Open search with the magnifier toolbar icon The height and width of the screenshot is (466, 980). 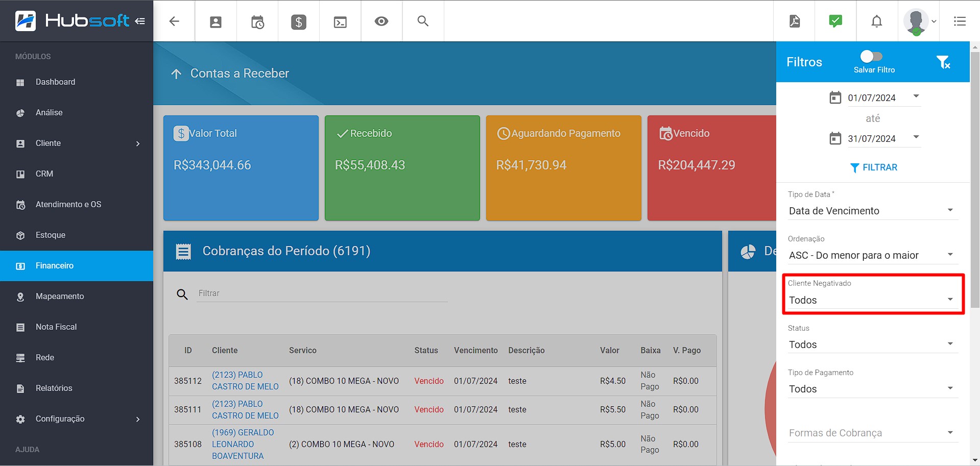(423, 21)
